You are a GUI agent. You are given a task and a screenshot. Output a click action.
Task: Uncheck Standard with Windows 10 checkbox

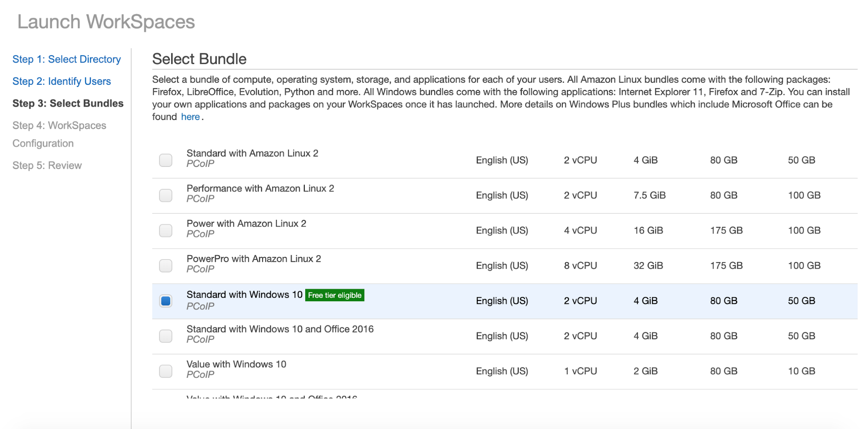[x=165, y=301]
